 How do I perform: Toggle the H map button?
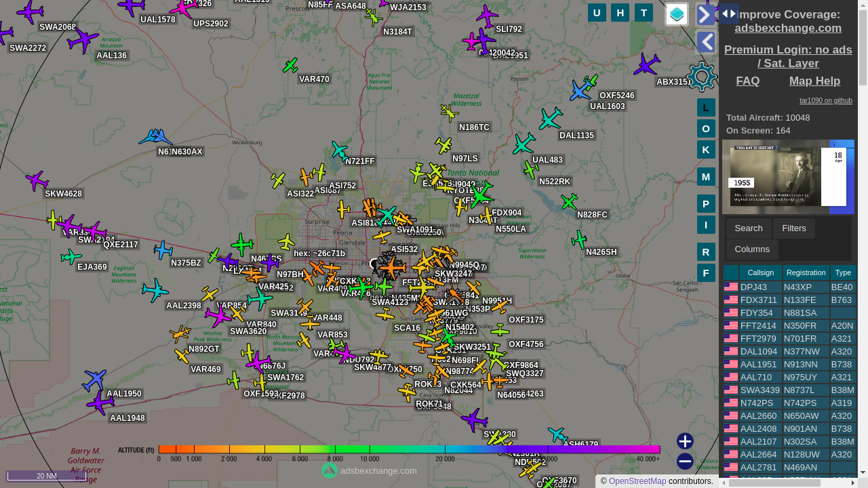pyautogui.click(x=620, y=12)
